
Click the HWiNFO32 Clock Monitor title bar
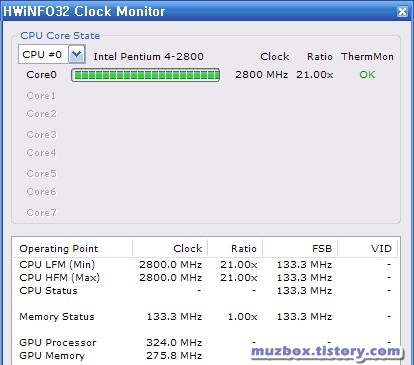[207, 11]
